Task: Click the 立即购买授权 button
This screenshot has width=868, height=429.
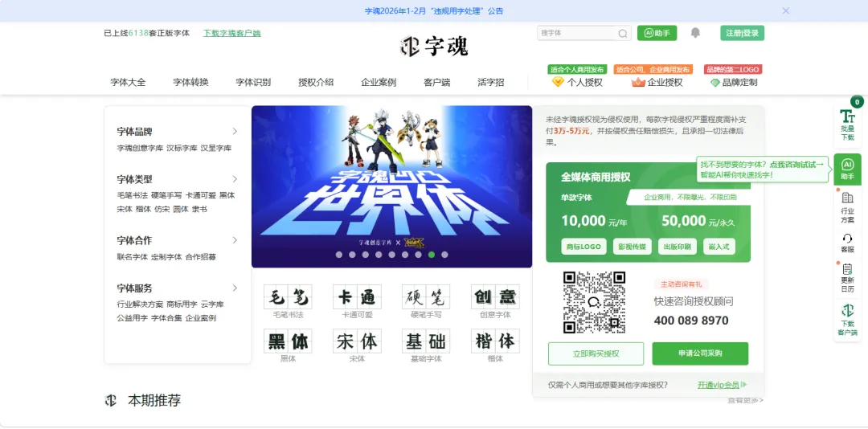Action: click(x=596, y=353)
